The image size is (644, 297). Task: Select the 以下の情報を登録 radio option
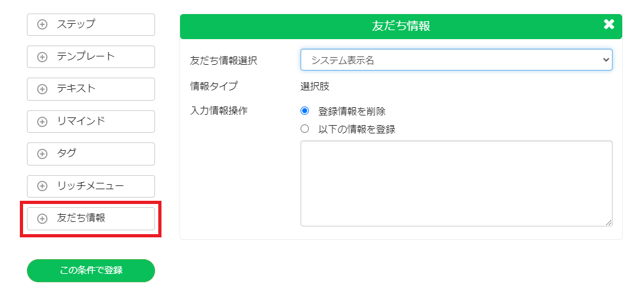pyautogui.click(x=304, y=129)
